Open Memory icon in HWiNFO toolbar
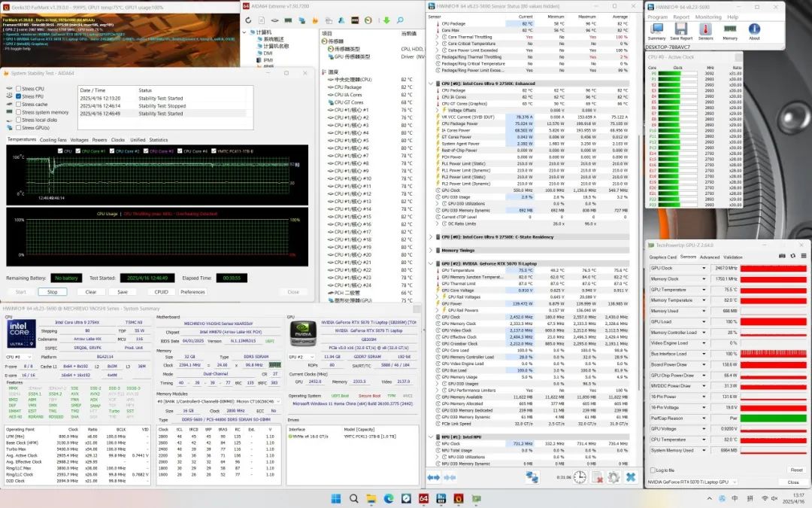Screen dimensions: 812x508 729,31
